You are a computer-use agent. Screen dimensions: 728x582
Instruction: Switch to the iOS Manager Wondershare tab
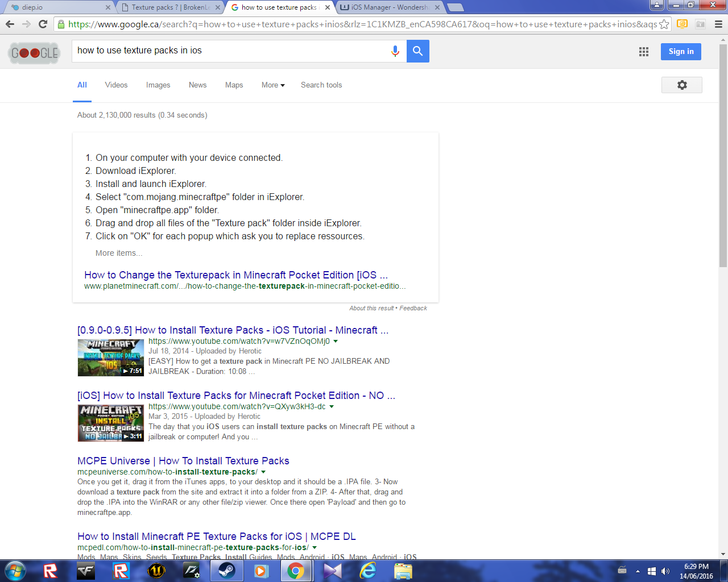click(x=388, y=7)
